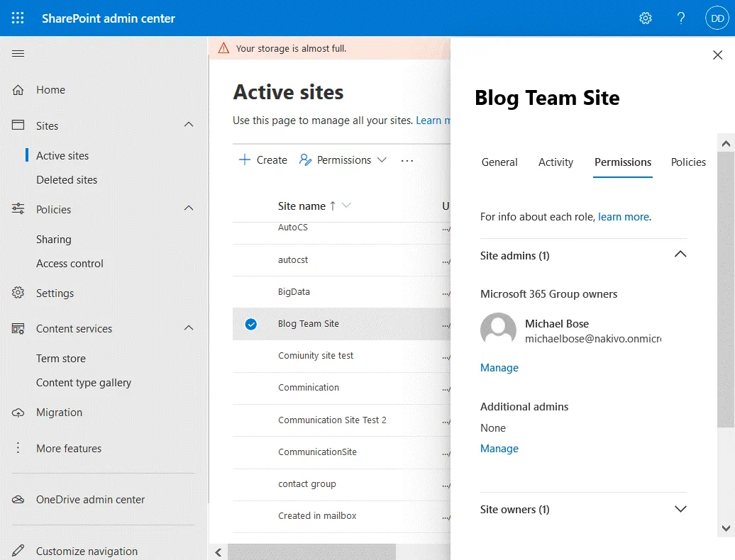
Task: Expand the Site owners section
Action: pos(680,509)
